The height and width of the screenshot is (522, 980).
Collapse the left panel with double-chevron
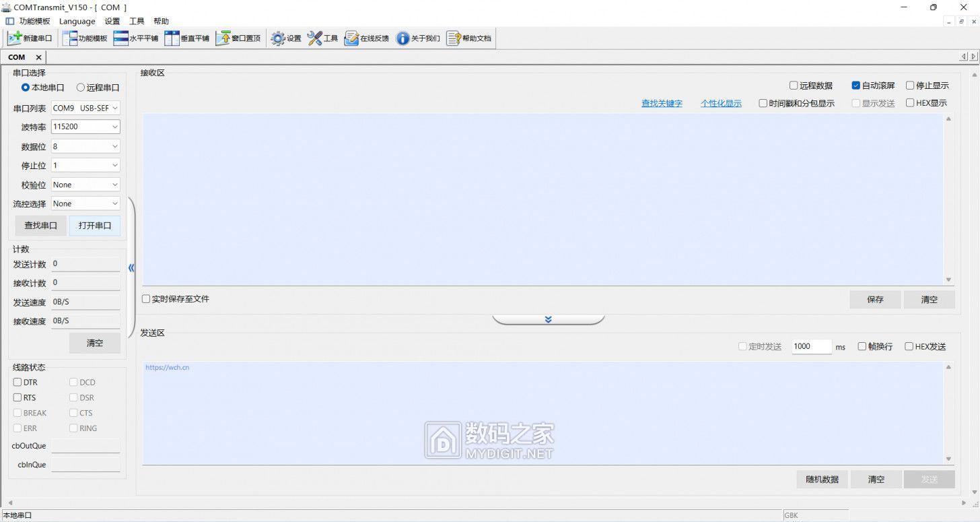pos(131,267)
